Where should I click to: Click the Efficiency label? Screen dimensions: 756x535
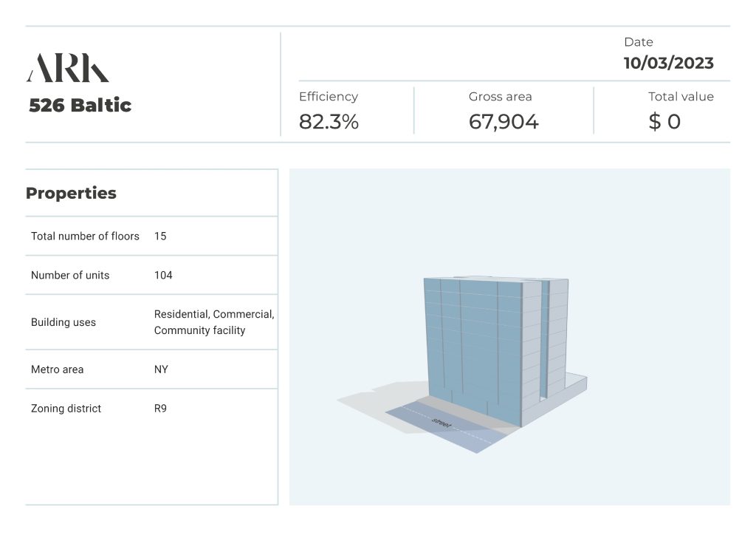tap(328, 97)
